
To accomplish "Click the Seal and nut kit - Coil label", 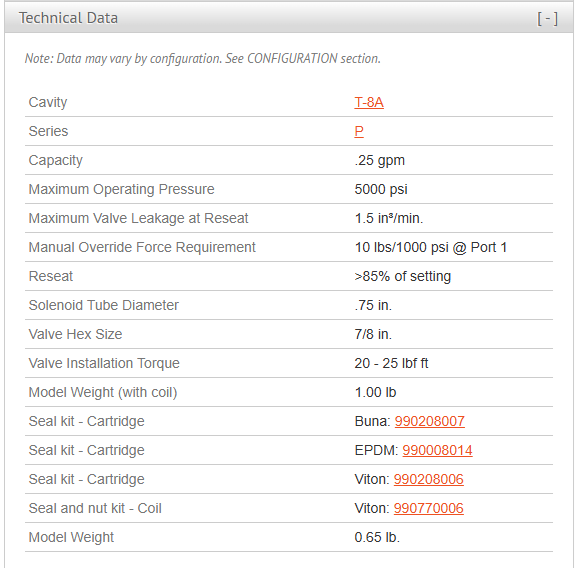I will [95, 508].
